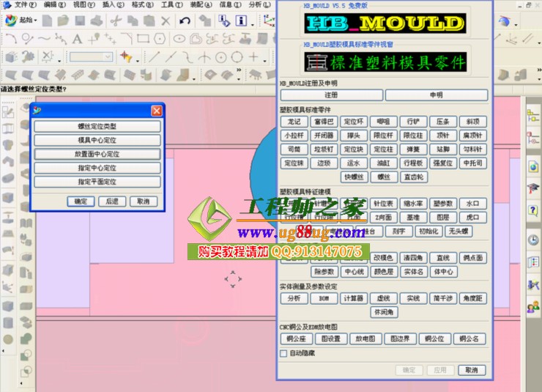This screenshot has width=542, height=392.
Task: Open the 格式(R) menu
Action: point(142,4)
